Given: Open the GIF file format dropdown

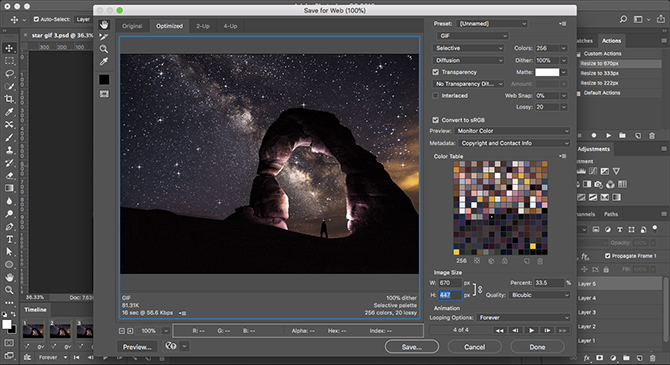Looking at the screenshot, I should click(x=472, y=36).
